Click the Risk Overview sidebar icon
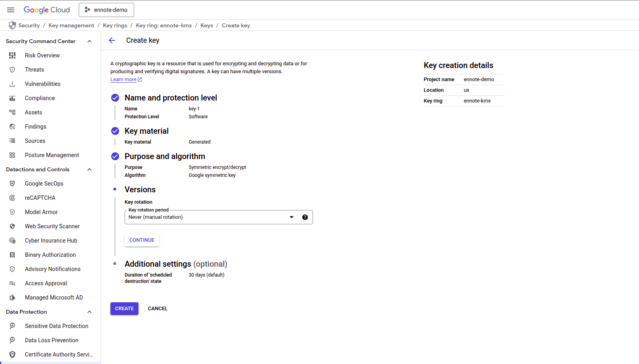 click(12, 55)
